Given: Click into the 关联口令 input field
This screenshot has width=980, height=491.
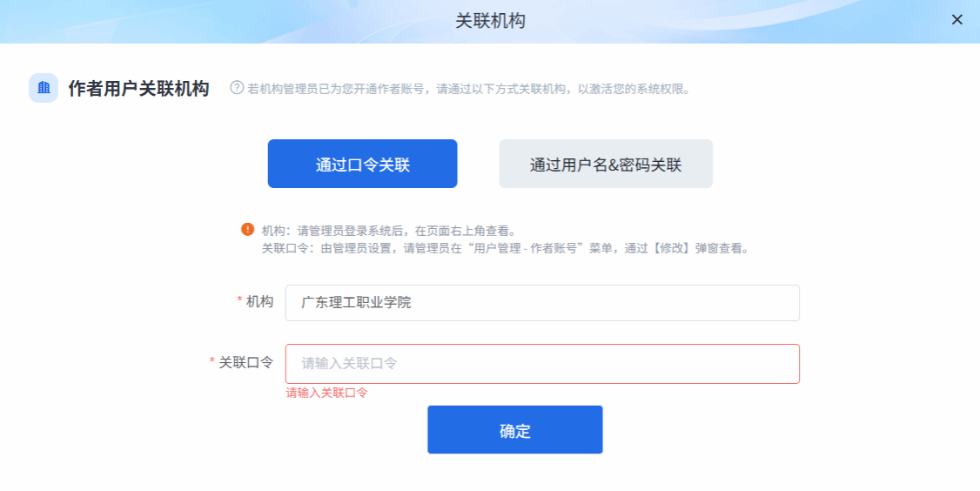Looking at the screenshot, I should (541, 364).
